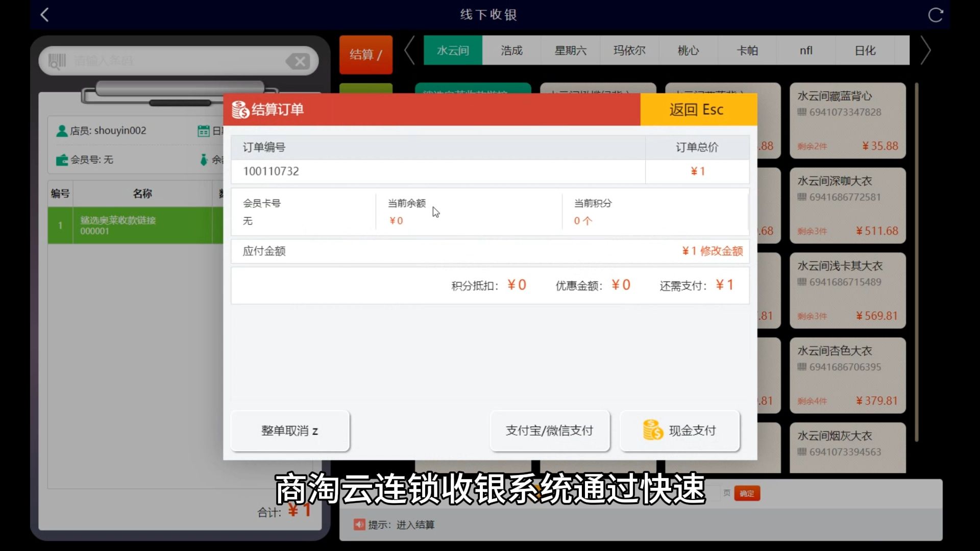Show previous categories with the left chevron
Image resolution: width=980 pixels, height=551 pixels.
[x=409, y=51]
